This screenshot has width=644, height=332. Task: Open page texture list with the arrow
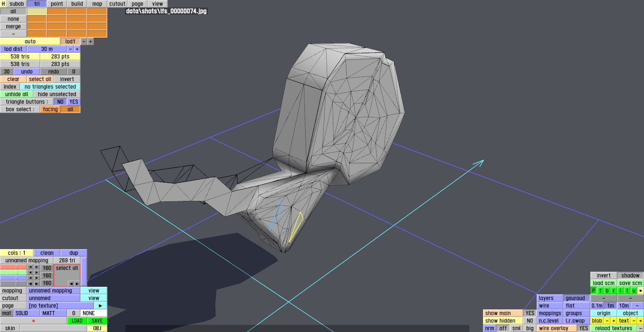pyautogui.click(x=101, y=306)
